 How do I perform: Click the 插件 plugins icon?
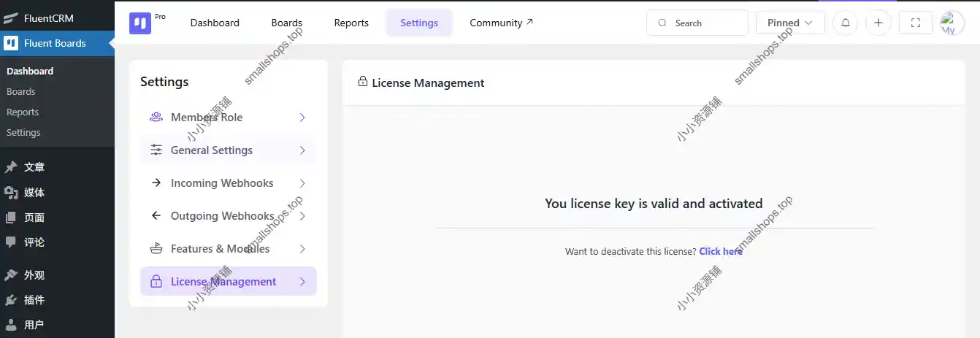pyautogui.click(x=11, y=300)
